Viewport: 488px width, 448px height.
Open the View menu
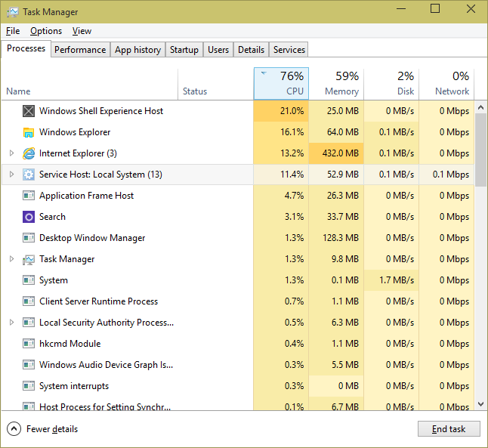(x=82, y=31)
